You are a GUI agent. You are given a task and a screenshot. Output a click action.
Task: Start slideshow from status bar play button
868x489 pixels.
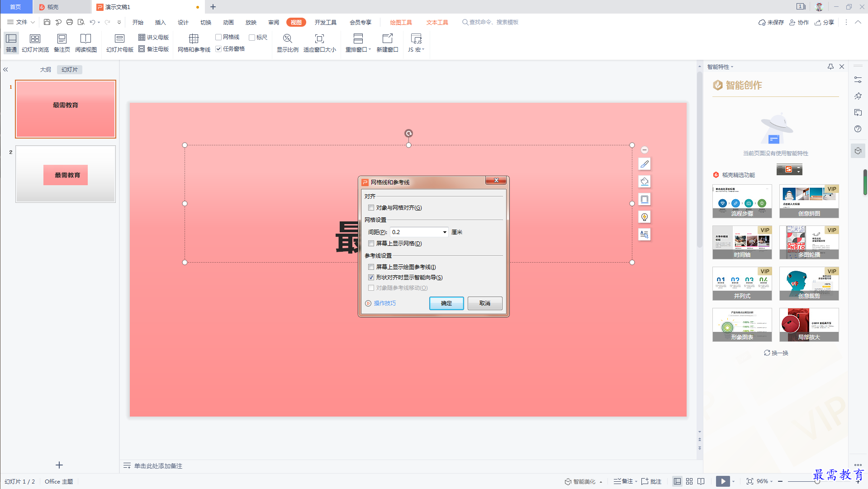(x=723, y=481)
